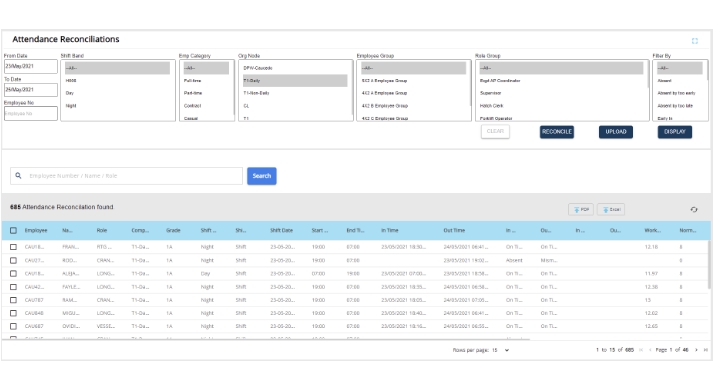Viewport: 713px width, 390px height.
Task: Select Contract in the Emp Category list
Action: pyautogui.click(x=206, y=106)
